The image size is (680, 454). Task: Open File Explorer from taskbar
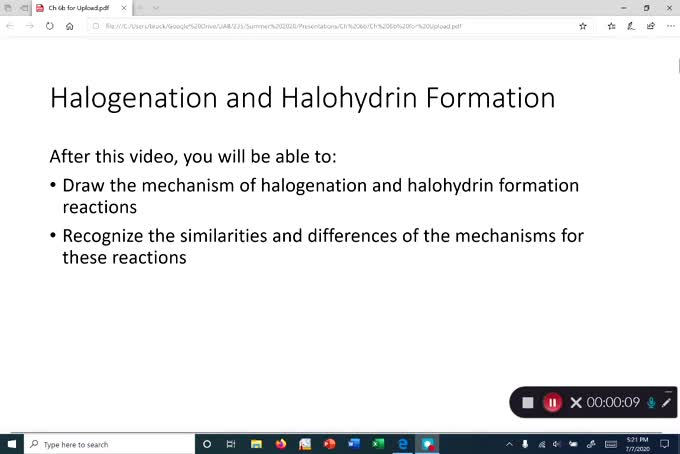pos(256,444)
